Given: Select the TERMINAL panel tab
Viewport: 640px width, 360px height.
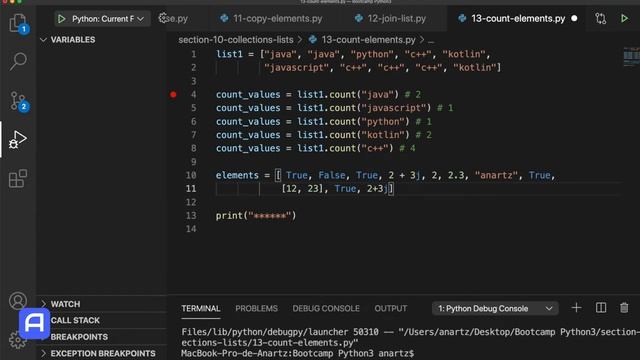Looking at the screenshot, I should click(201, 308).
